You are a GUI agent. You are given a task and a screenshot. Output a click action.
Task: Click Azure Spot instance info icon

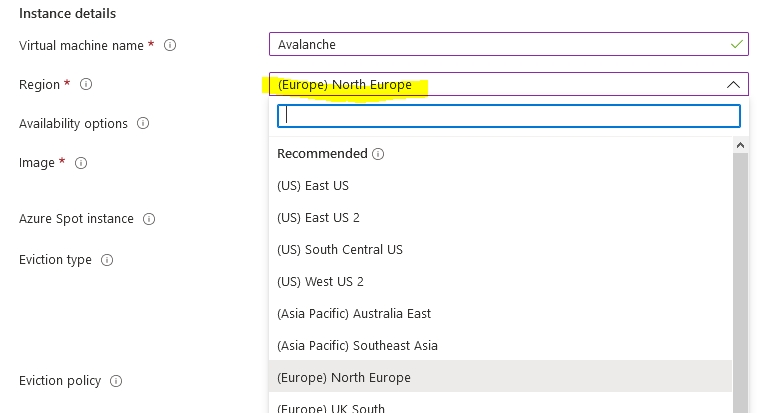(x=149, y=219)
